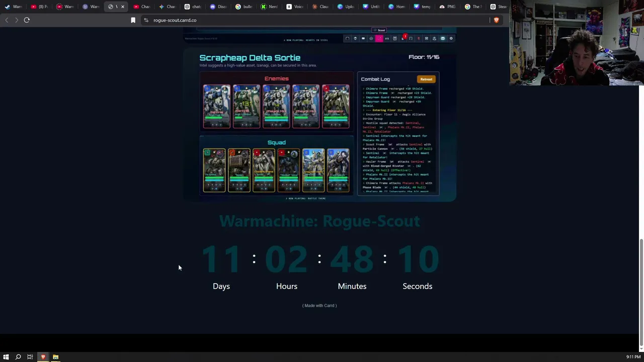This screenshot has width=644, height=362.
Task: Click the taskbar clock showing 9:11 PM
Action: pos(633,357)
